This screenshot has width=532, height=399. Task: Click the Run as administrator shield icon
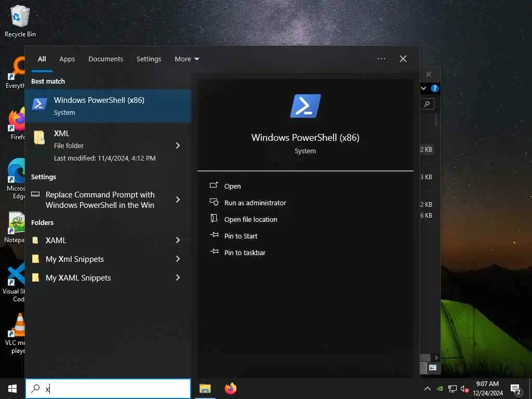click(x=214, y=202)
